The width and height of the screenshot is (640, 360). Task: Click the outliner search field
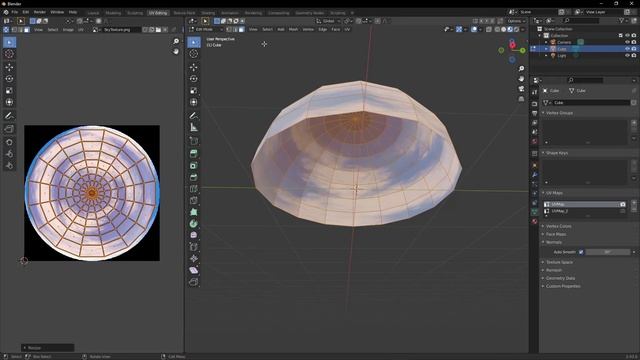(x=581, y=20)
